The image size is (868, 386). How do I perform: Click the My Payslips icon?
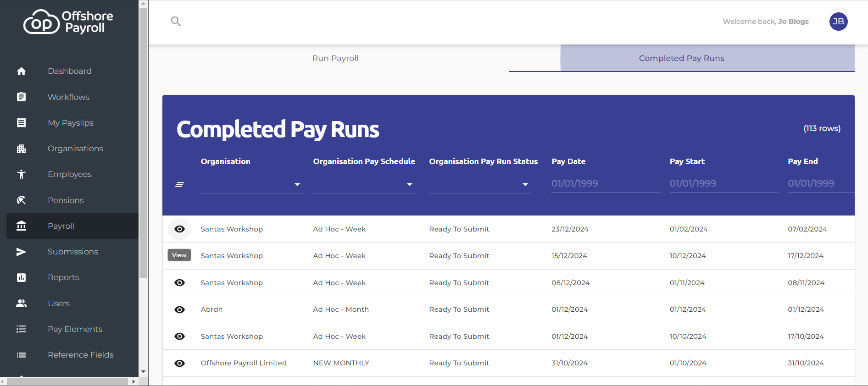click(21, 122)
